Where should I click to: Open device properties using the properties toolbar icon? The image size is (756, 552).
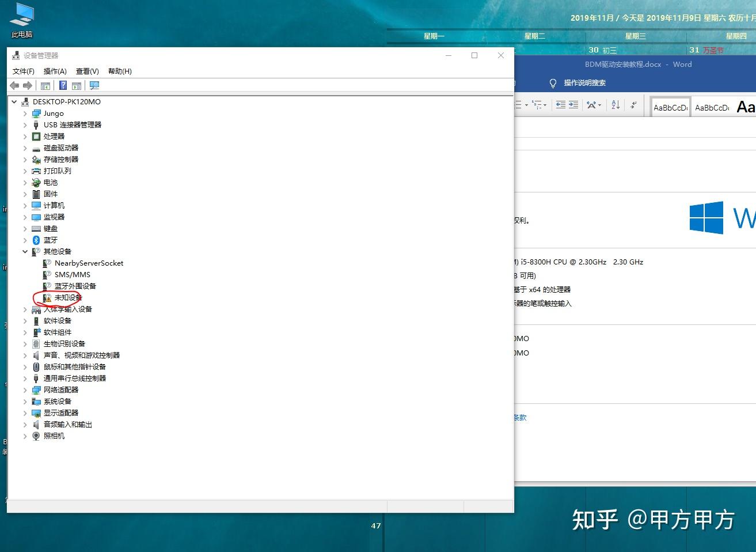click(77, 85)
